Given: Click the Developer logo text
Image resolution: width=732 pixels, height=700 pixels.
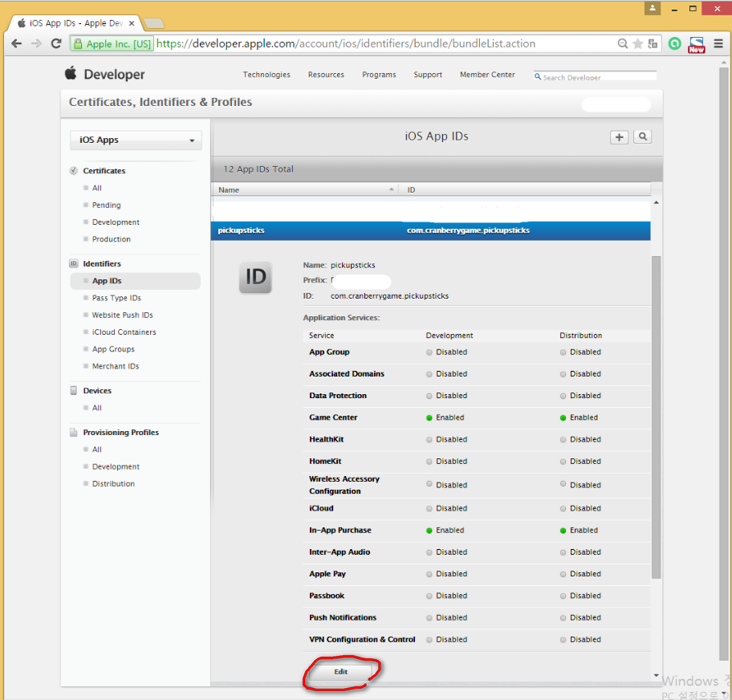Looking at the screenshot, I should pyautogui.click(x=114, y=74).
